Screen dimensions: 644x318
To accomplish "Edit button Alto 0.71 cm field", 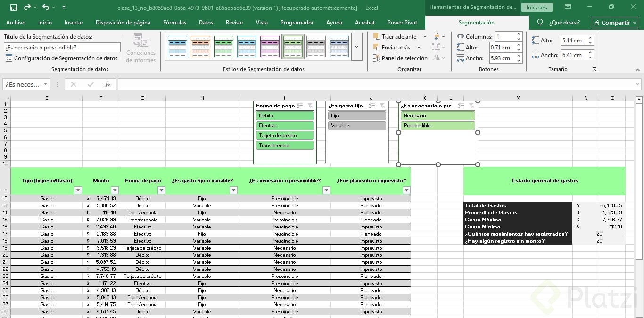I will point(502,48).
